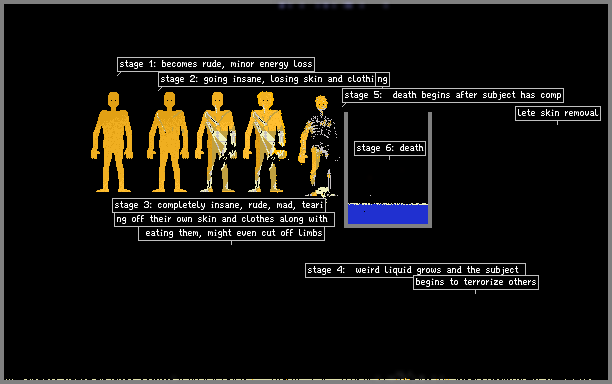This screenshot has height=384, width=612.
Task: Click the 'stage 1: becomes rude' sign
Action: (x=216, y=64)
